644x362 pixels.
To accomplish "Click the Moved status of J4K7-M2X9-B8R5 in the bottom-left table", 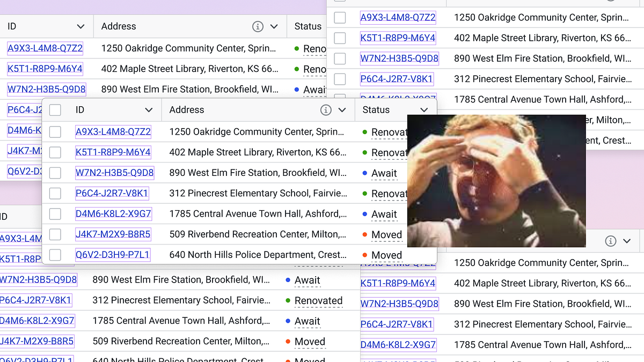I will [x=310, y=342].
